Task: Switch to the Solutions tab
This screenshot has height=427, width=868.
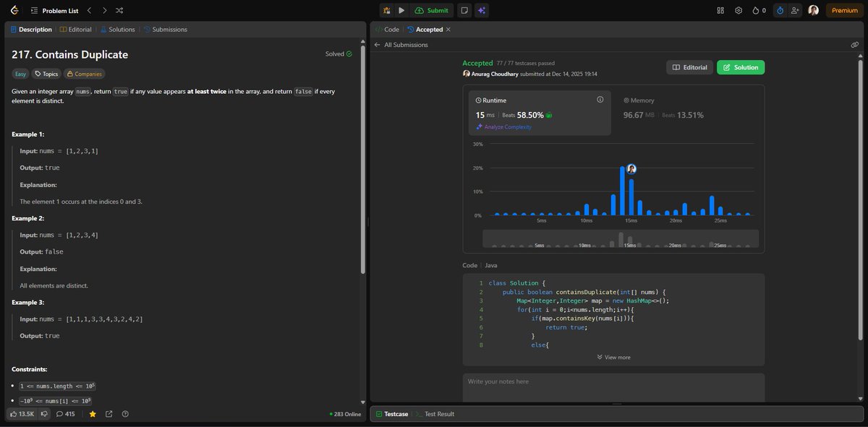Action: tap(117, 30)
